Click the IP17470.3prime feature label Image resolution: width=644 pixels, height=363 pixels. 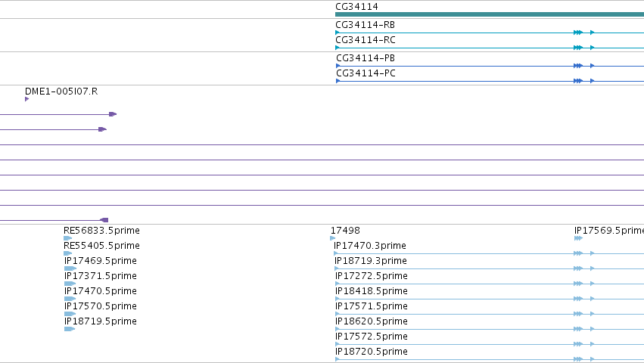pos(370,246)
